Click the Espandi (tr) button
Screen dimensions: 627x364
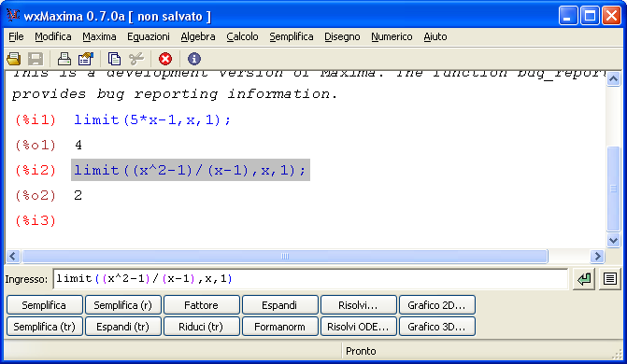[122, 327]
